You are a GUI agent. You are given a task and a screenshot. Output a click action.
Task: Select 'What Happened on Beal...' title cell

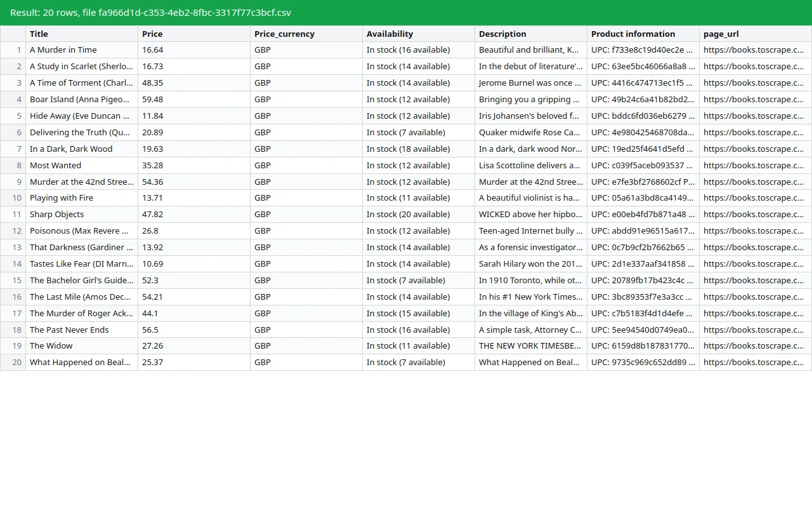(x=82, y=363)
